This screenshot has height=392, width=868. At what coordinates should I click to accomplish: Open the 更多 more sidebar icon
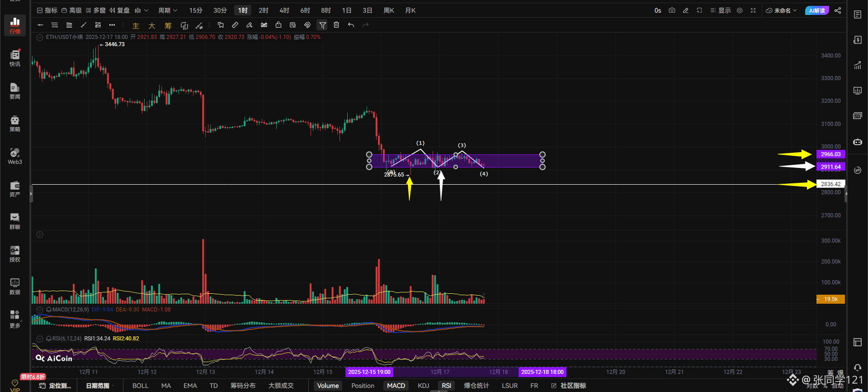(x=15, y=319)
